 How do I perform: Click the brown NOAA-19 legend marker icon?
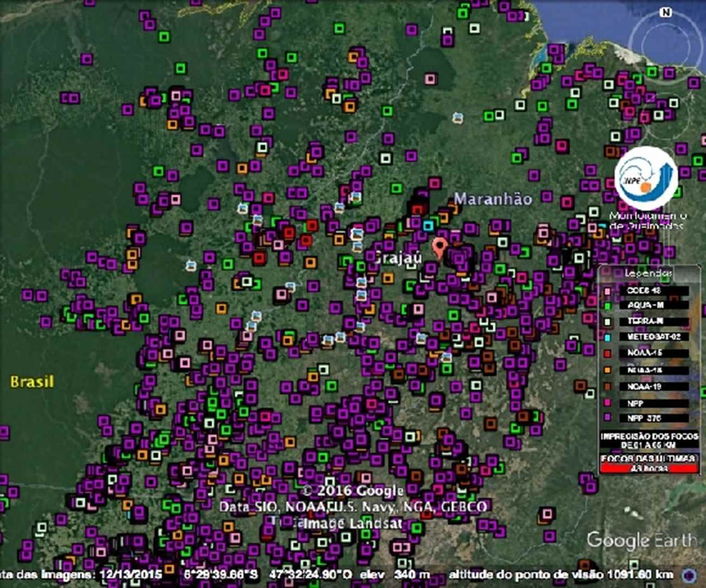(x=608, y=387)
